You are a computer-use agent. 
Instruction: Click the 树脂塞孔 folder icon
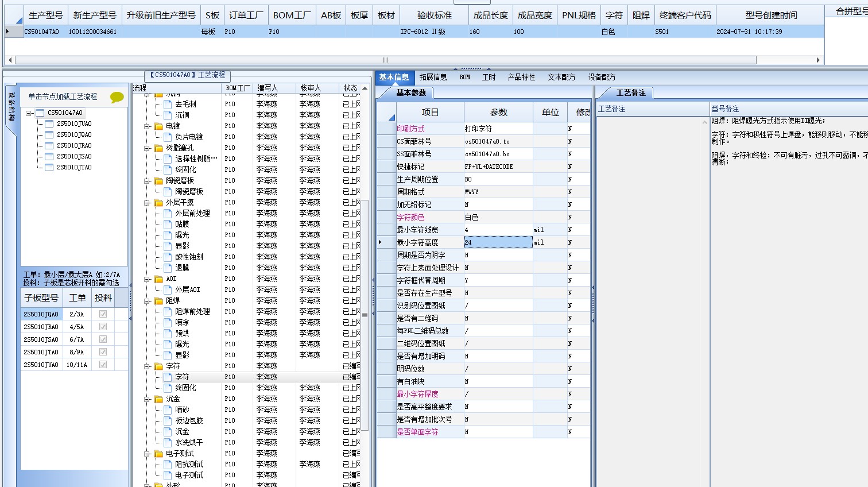tap(159, 148)
